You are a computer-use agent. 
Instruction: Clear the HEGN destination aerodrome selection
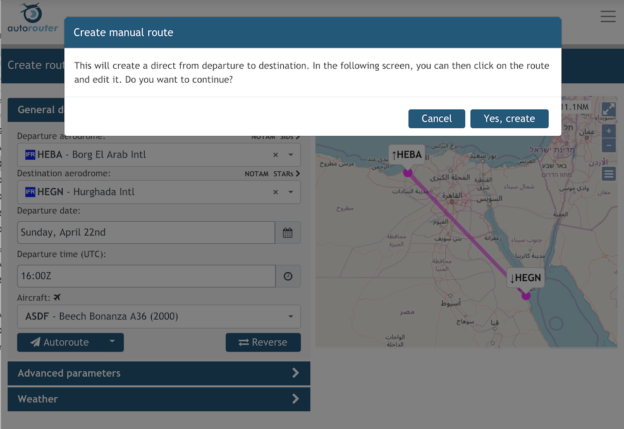pos(276,192)
